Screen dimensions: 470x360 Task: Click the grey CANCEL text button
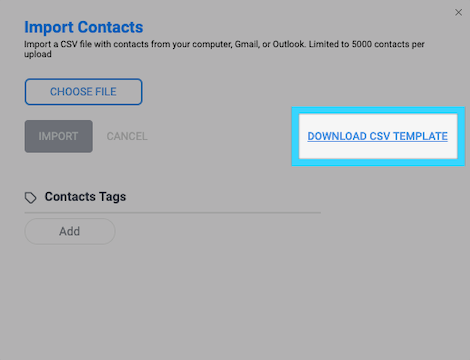click(127, 136)
